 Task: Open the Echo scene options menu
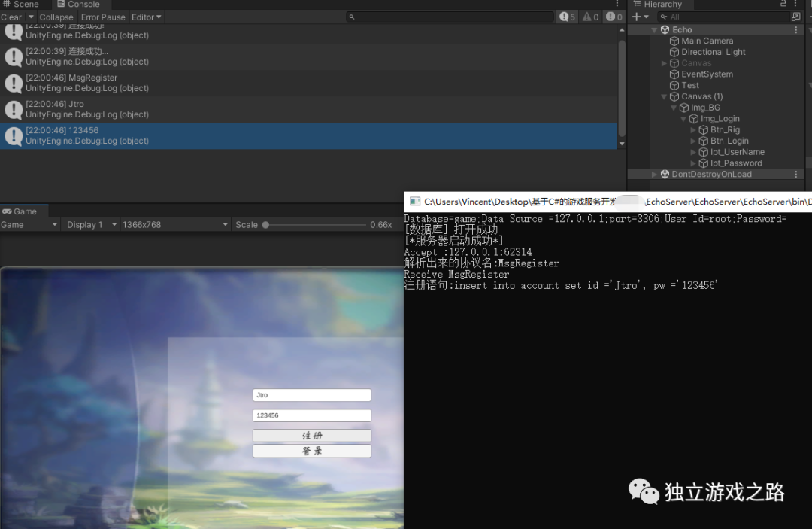pyautogui.click(x=796, y=30)
